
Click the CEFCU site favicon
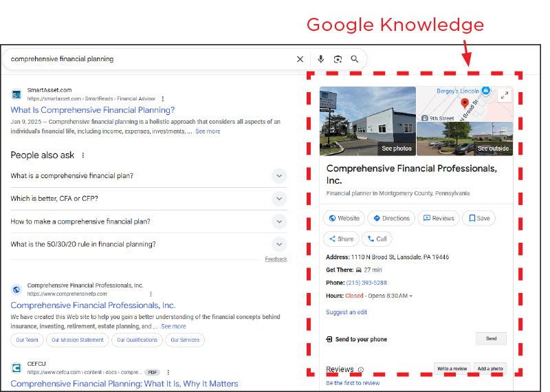click(x=16, y=368)
